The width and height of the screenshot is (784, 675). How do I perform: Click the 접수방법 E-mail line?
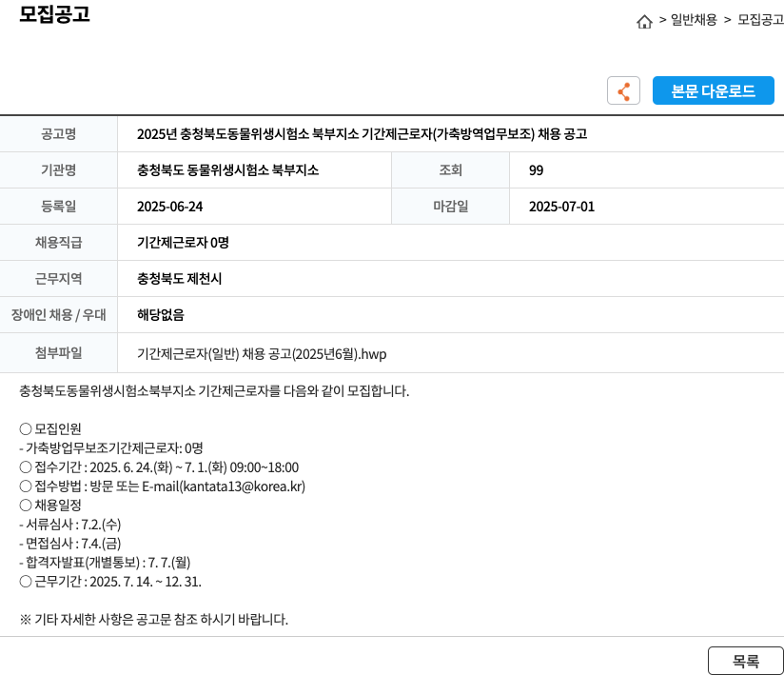(163, 486)
